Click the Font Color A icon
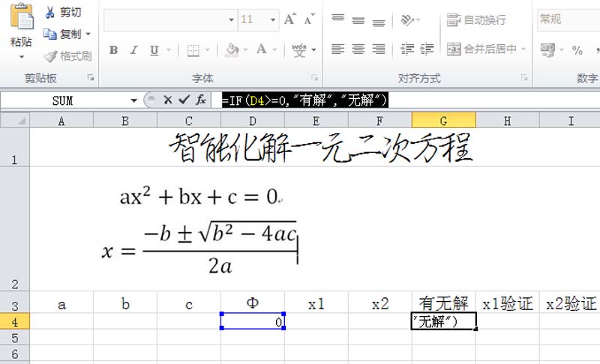600x364 pixels. [261, 49]
